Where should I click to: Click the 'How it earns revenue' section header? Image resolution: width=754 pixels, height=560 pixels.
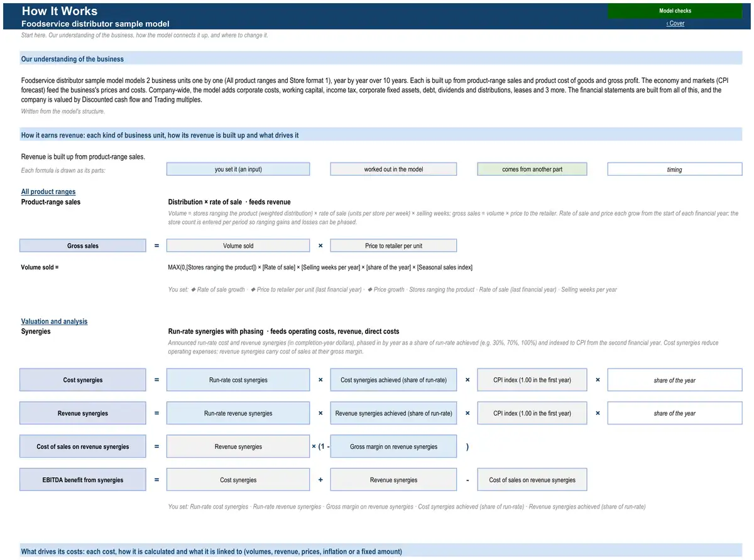click(x=381, y=135)
